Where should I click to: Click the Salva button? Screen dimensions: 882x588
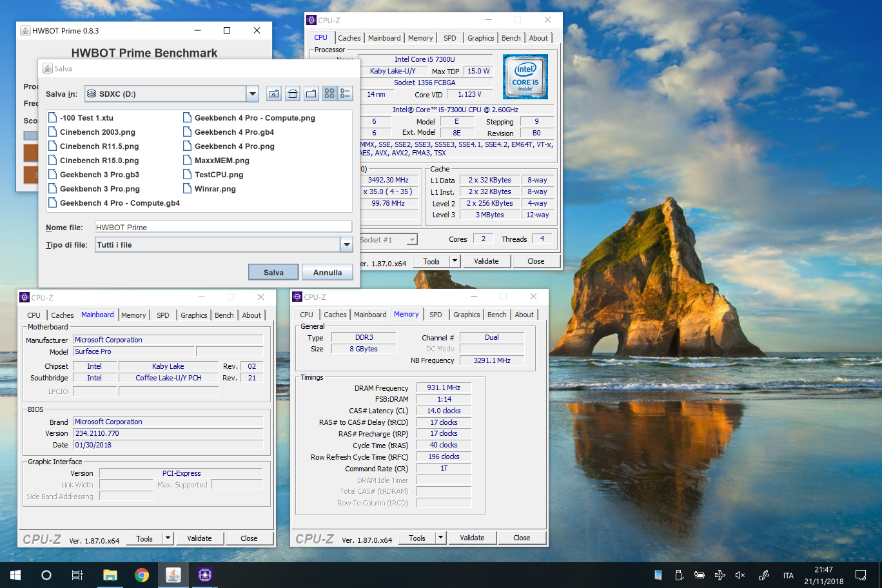coord(273,272)
